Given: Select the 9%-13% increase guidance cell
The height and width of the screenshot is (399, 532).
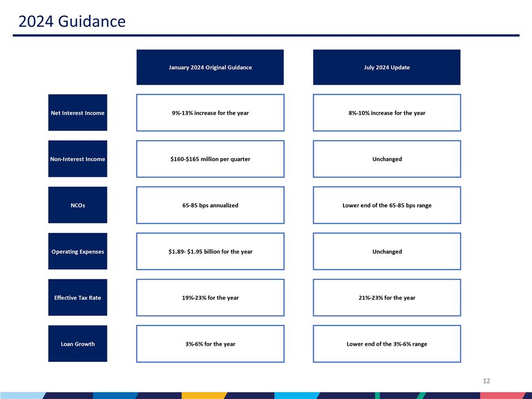Looking at the screenshot, I should (210, 112).
